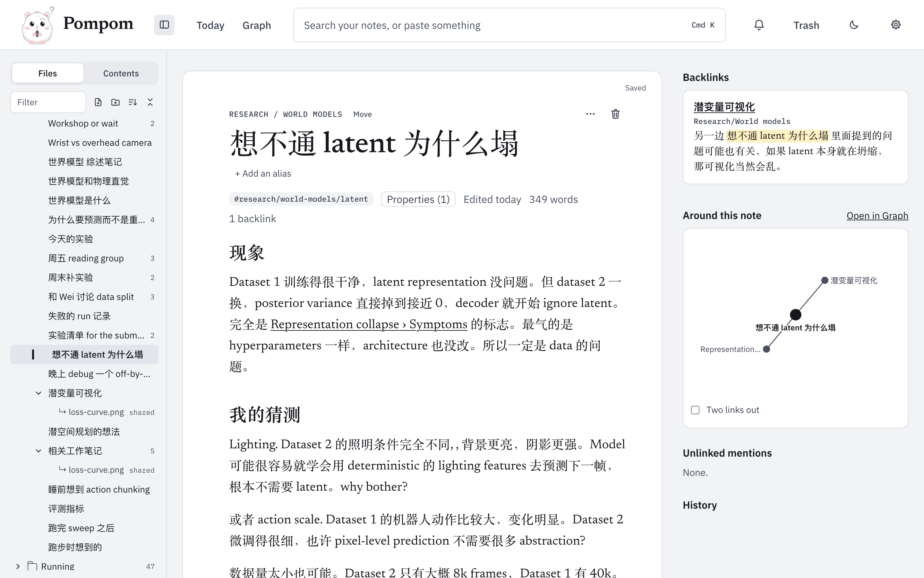Image resolution: width=924 pixels, height=578 pixels.
Task: Click the Representation graph node
Action: 766,349
